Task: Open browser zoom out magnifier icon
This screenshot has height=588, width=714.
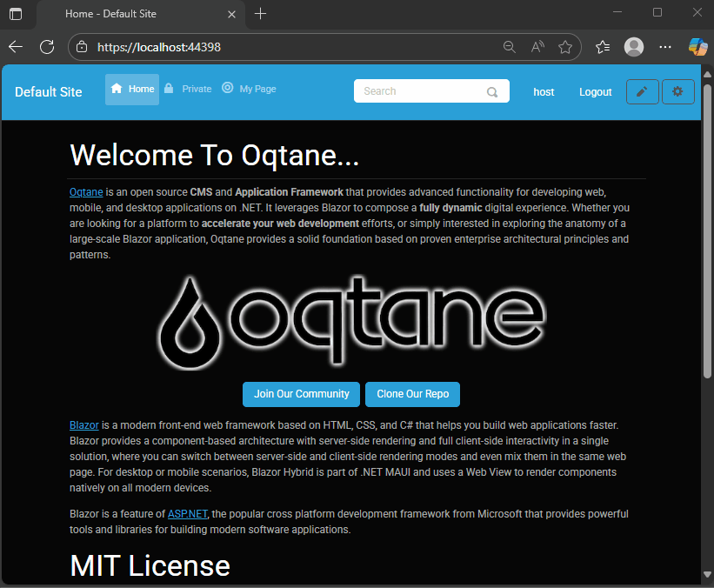Action: 510,47
